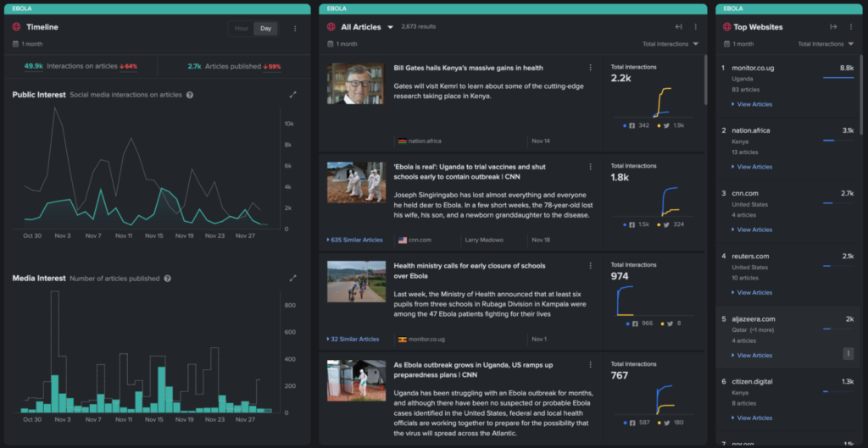
Task: Open the Public Interest help tooltip icon
Action: point(189,95)
